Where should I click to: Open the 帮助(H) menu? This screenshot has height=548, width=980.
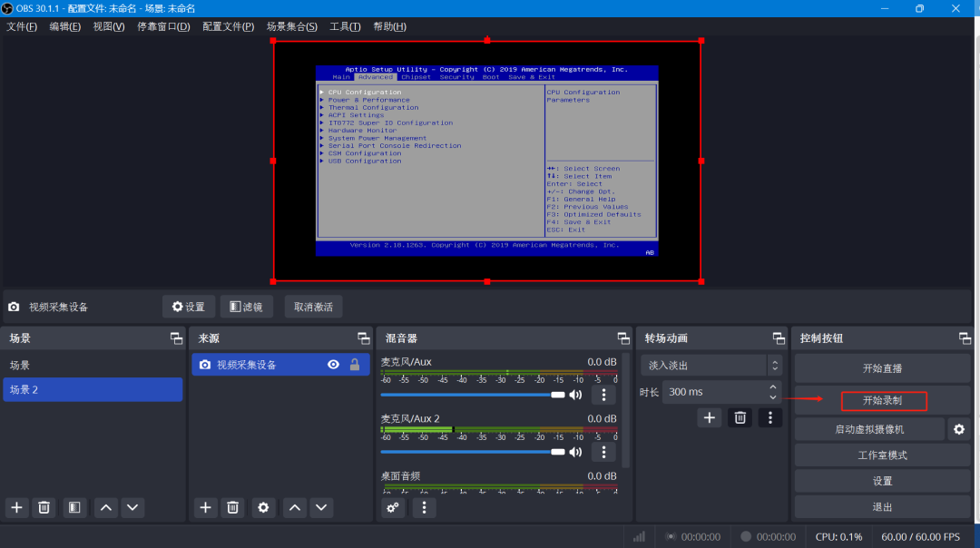coord(390,26)
